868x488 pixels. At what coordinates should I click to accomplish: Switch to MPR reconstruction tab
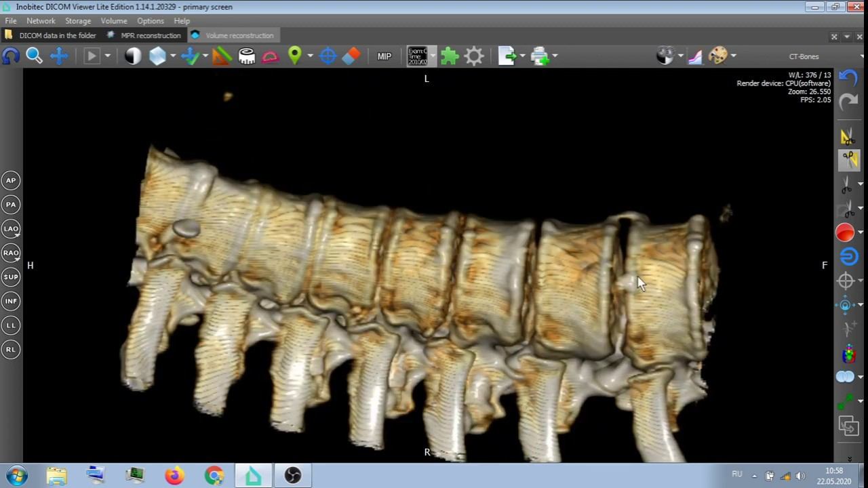point(151,35)
